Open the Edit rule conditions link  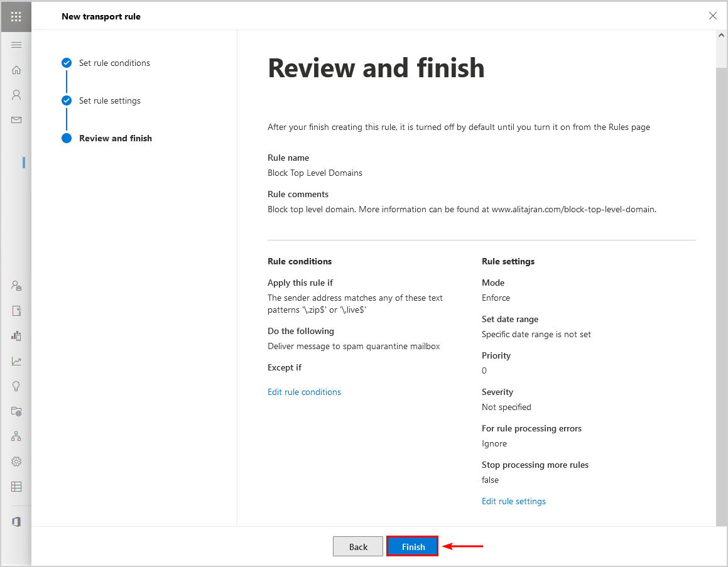(x=304, y=392)
